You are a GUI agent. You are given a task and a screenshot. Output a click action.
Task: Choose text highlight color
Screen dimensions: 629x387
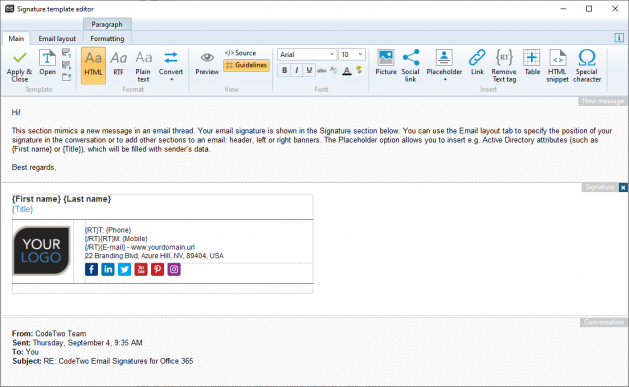(x=359, y=71)
